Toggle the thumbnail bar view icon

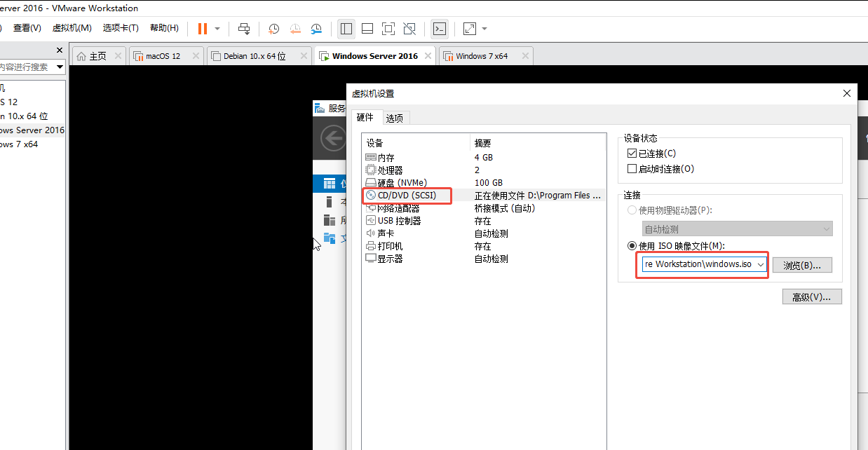[367, 29]
